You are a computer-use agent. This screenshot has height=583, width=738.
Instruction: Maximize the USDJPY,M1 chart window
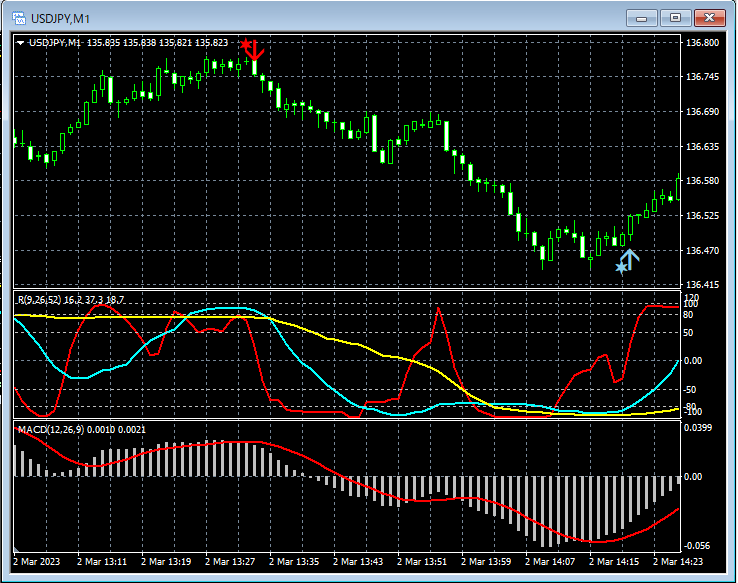(x=675, y=18)
